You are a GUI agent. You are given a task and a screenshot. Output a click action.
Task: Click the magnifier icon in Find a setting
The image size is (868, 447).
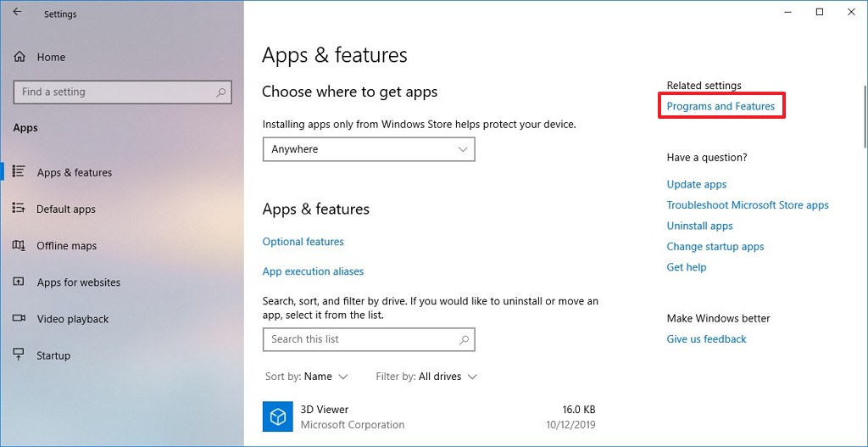(x=220, y=92)
